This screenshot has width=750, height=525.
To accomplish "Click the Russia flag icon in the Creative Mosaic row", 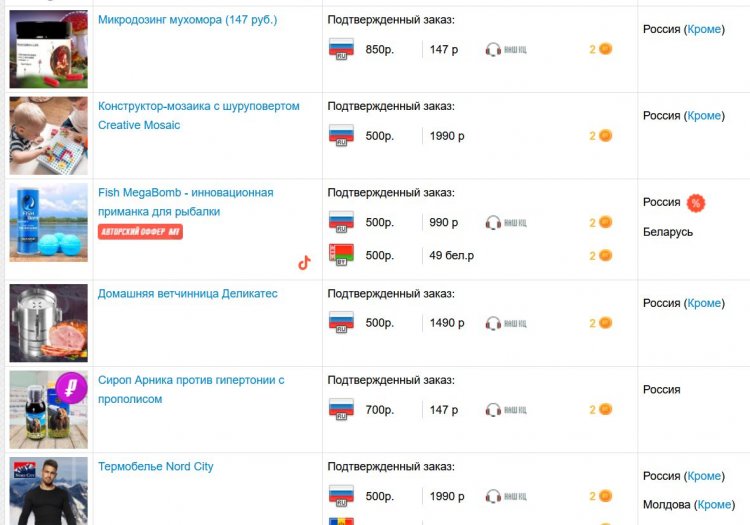I will 341,135.
